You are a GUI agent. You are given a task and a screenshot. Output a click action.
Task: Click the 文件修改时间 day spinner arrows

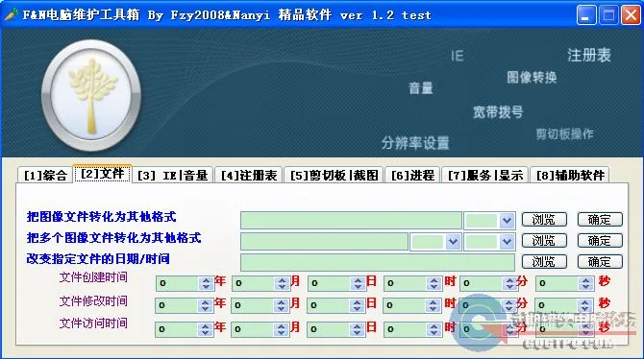pyautogui.click(x=357, y=305)
